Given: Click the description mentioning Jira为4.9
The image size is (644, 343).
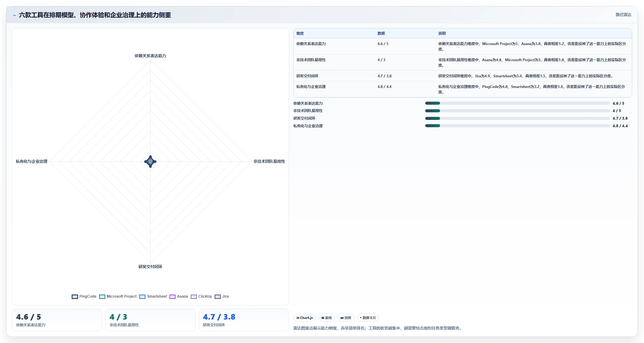Looking at the screenshot, I should (x=526, y=76).
